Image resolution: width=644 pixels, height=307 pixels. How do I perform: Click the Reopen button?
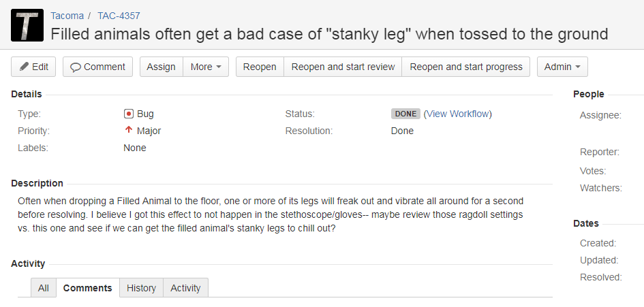pos(260,67)
